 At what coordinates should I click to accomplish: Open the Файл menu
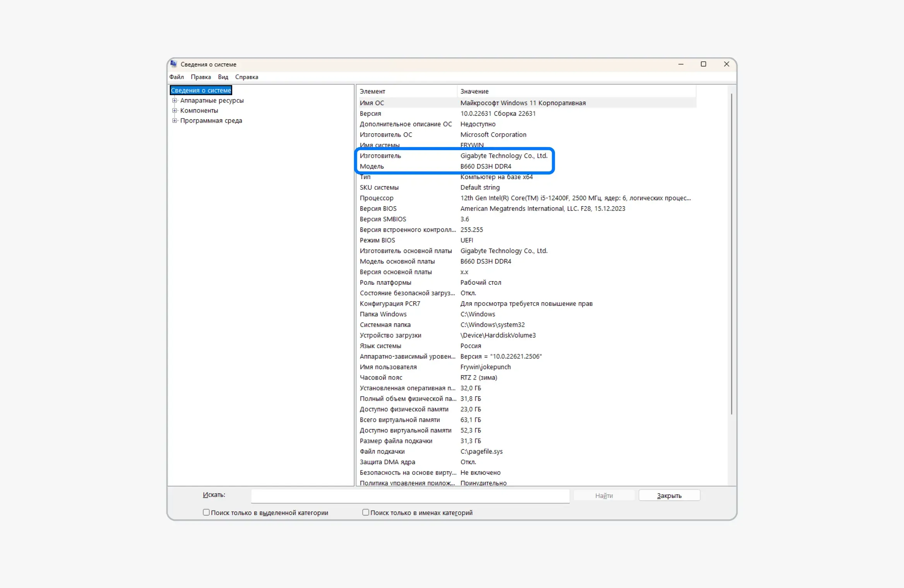[176, 77]
